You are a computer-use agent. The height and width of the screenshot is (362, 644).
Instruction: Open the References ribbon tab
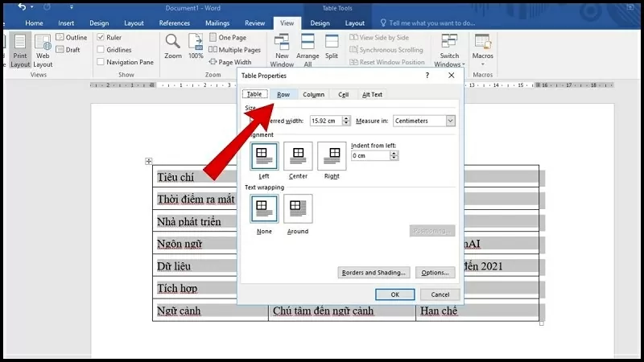click(175, 23)
